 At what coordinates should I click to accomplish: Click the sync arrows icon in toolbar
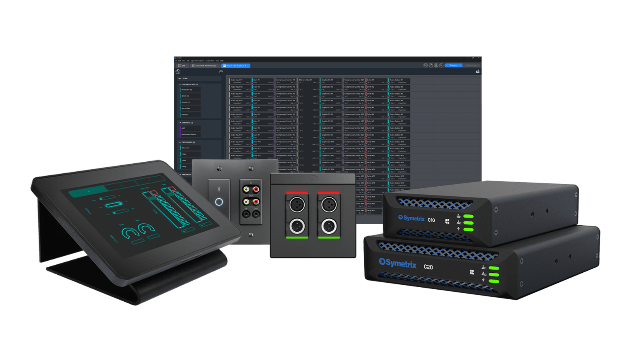431,65
